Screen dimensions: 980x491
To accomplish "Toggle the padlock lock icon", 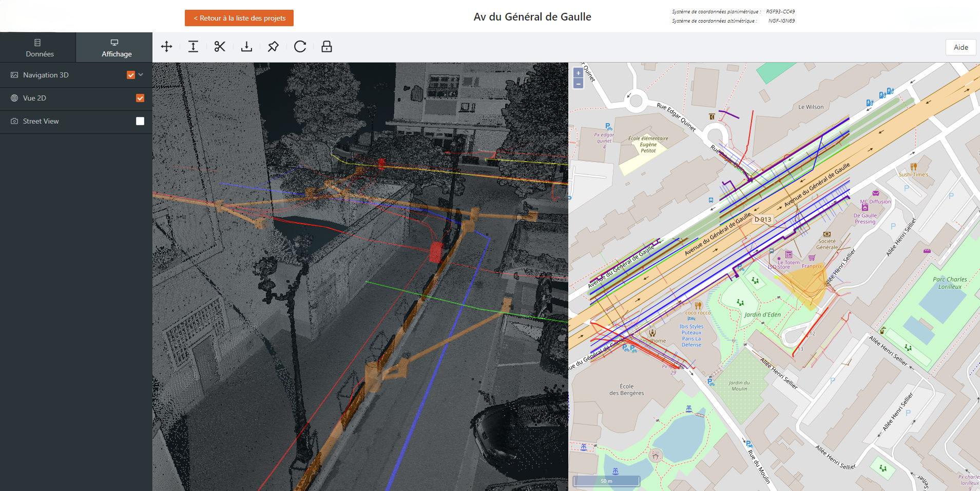I will tap(326, 47).
